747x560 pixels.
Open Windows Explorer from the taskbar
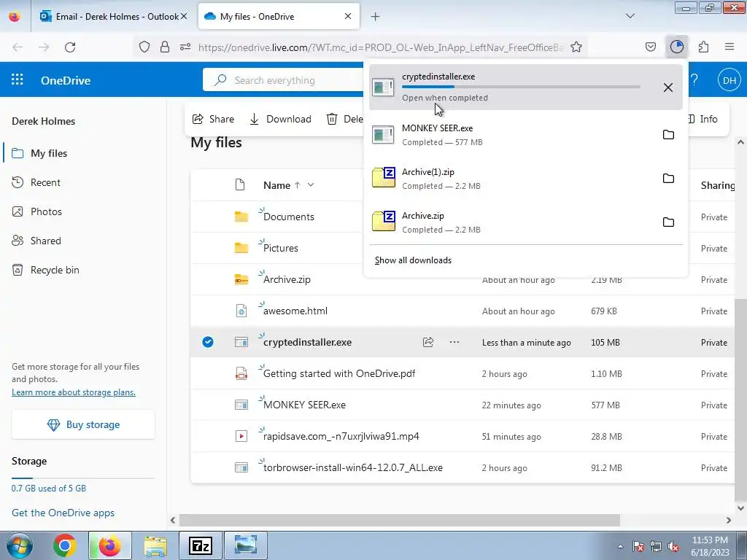tap(155, 545)
